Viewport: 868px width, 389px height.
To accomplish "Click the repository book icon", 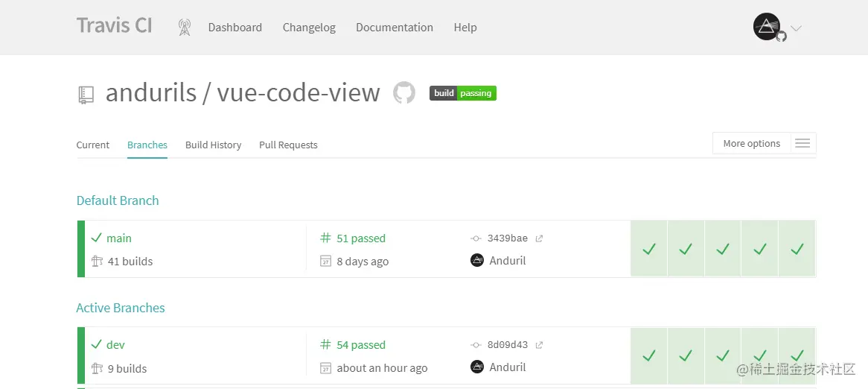I will click(86, 95).
